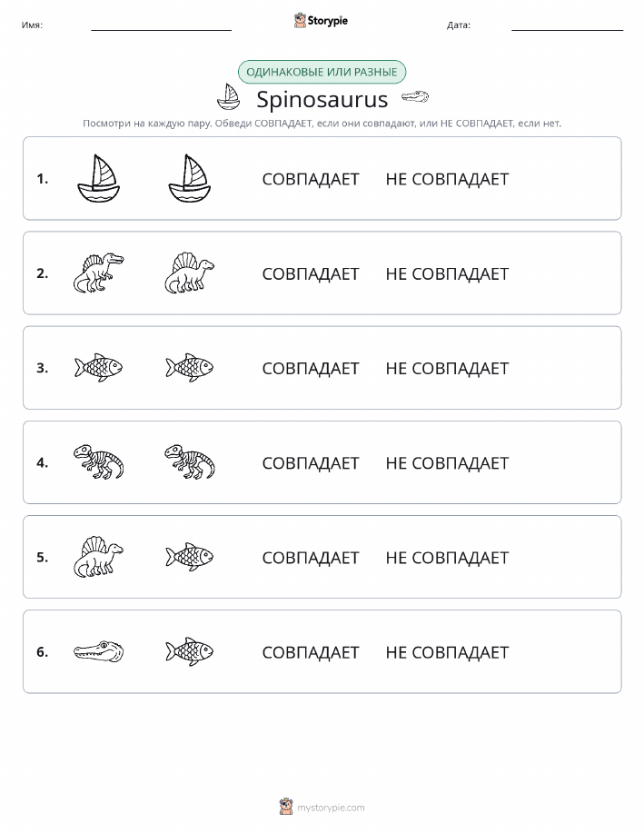Viewport: 644px width, 833px height.
Task: Click the Дата date line field
Action: pos(567,25)
